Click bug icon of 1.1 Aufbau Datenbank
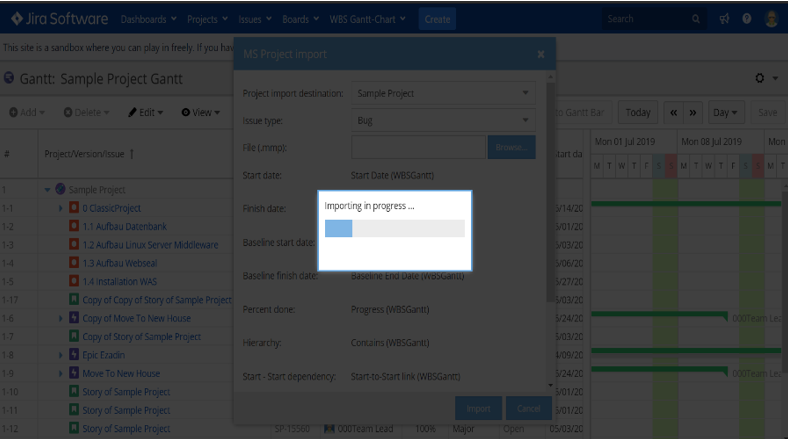 74,226
